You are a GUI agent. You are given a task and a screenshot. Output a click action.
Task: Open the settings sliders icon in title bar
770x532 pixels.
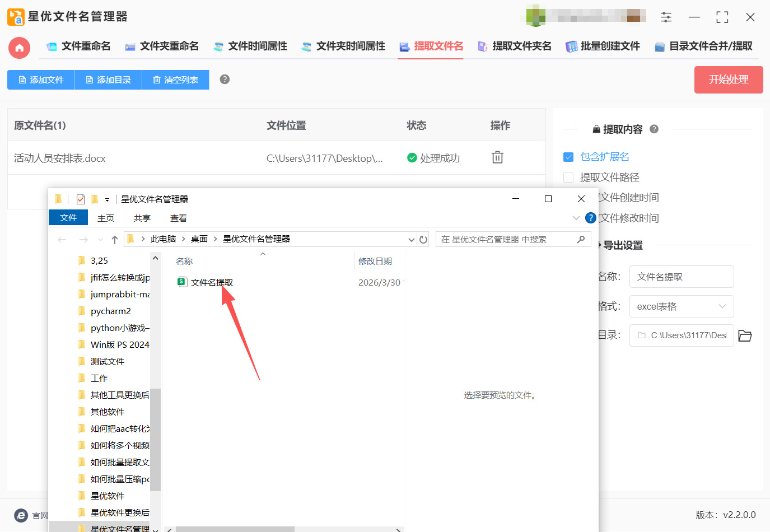point(666,17)
